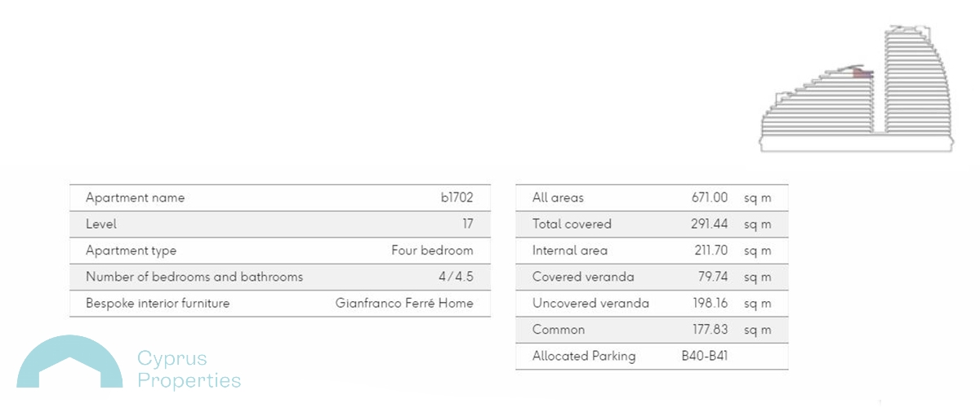The width and height of the screenshot is (980, 408).
Task: Click the Four bedroom apartment type value
Action: tap(432, 251)
